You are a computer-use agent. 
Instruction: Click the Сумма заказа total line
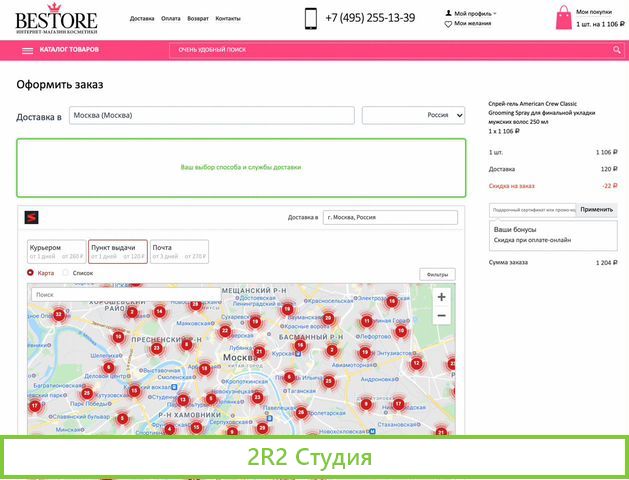(553, 263)
